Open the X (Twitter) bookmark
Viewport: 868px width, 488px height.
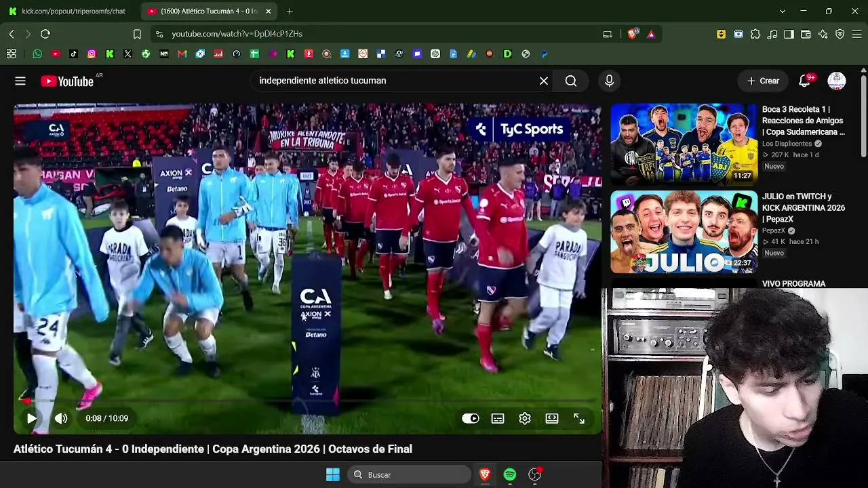coord(127,54)
